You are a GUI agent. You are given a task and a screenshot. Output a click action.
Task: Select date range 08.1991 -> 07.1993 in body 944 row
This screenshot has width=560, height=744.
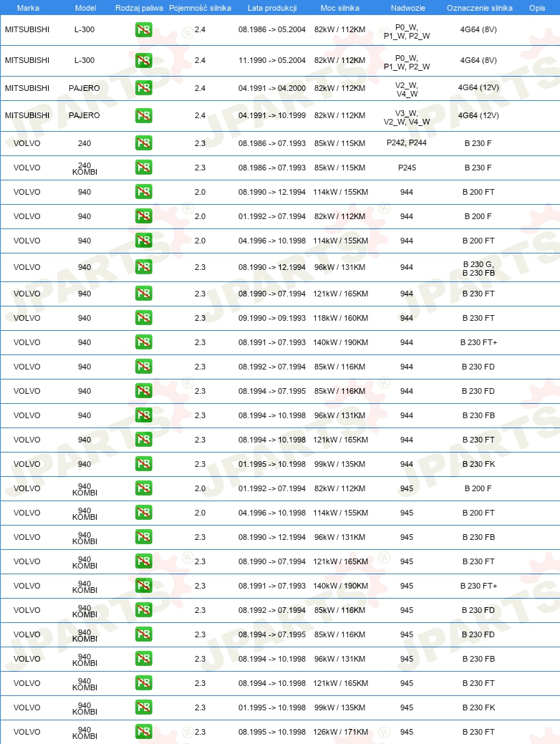tap(272, 342)
